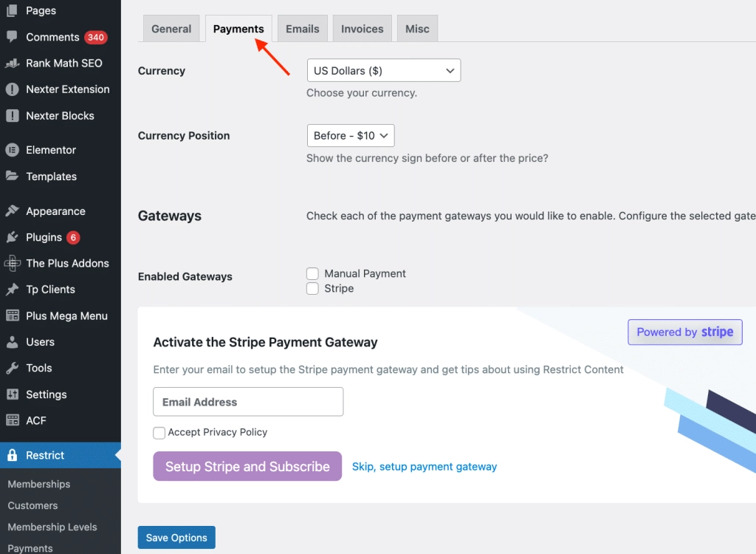This screenshot has width=756, height=554.
Task: Switch to the Invoices tab
Action: click(362, 29)
